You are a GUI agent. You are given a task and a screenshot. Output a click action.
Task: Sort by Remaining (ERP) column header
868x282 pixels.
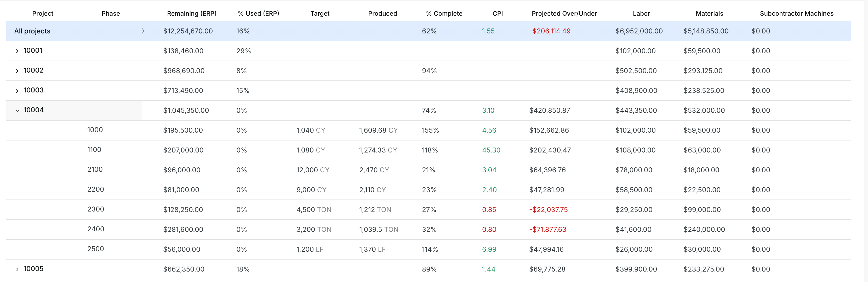click(192, 14)
